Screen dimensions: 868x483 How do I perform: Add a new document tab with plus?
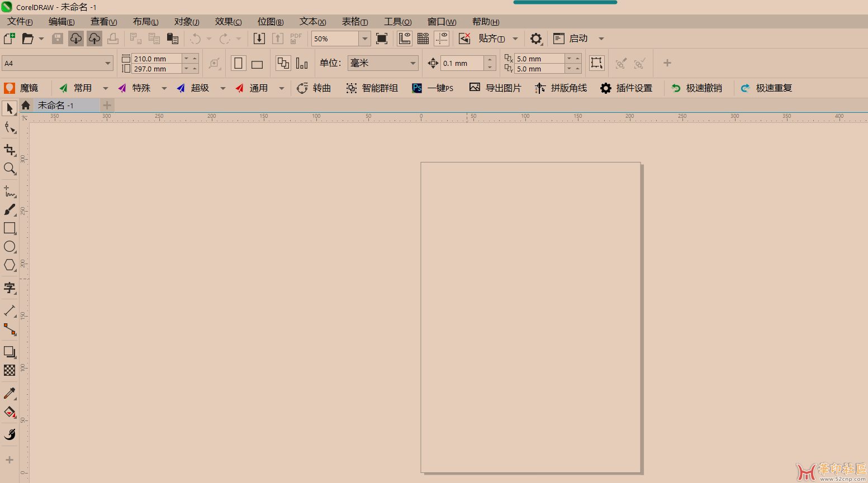[107, 105]
